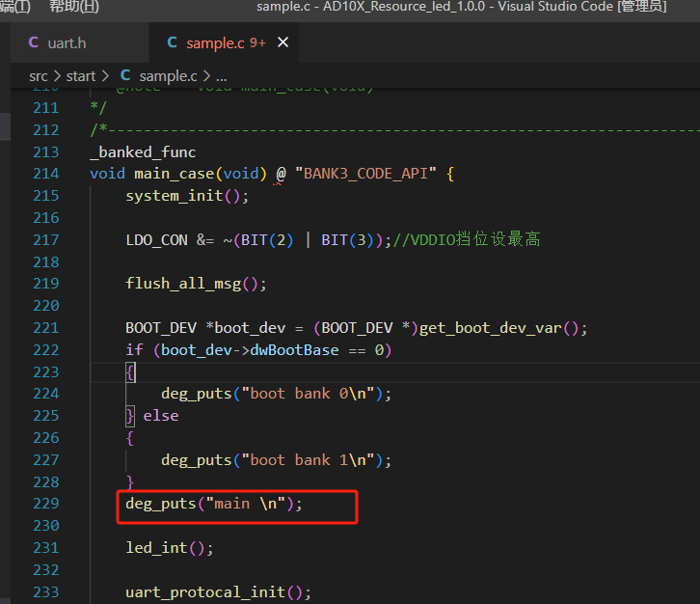Image resolution: width=700 pixels, height=604 pixels.
Task: Open the 帮助(H) menu
Action: pos(73,6)
